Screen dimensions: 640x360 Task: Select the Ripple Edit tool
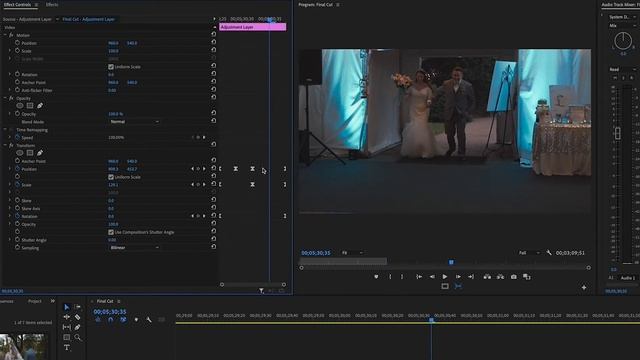click(67, 317)
